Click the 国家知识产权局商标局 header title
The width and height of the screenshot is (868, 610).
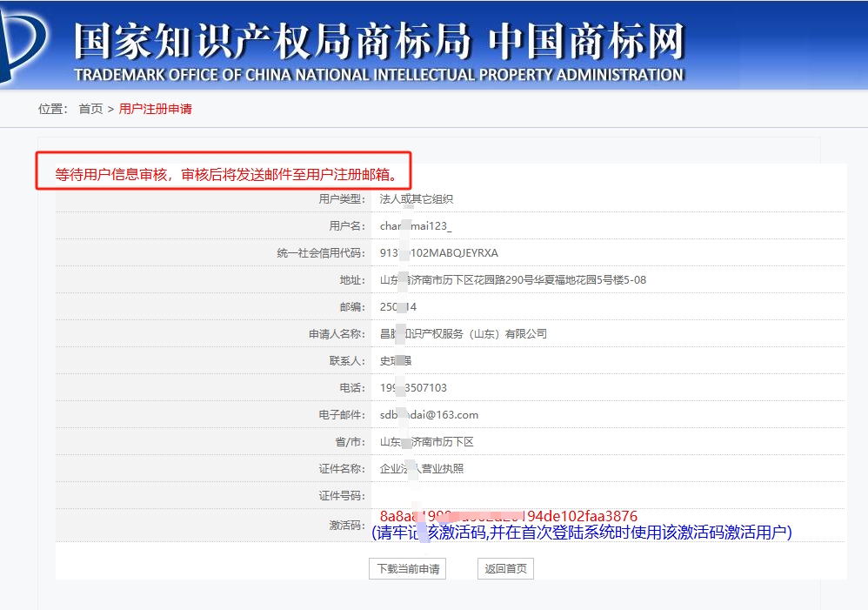pyautogui.click(x=271, y=41)
